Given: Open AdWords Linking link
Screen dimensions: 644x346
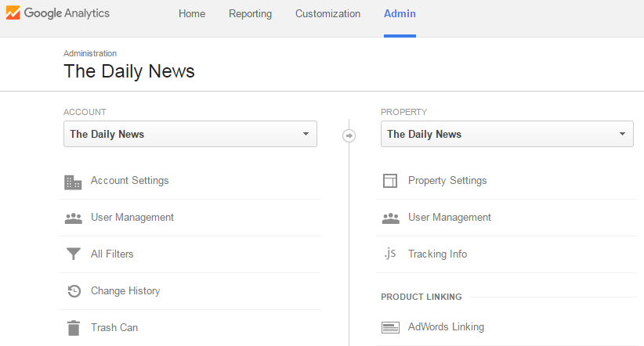Looking at the screenshot, I should [x=446, y=326].
